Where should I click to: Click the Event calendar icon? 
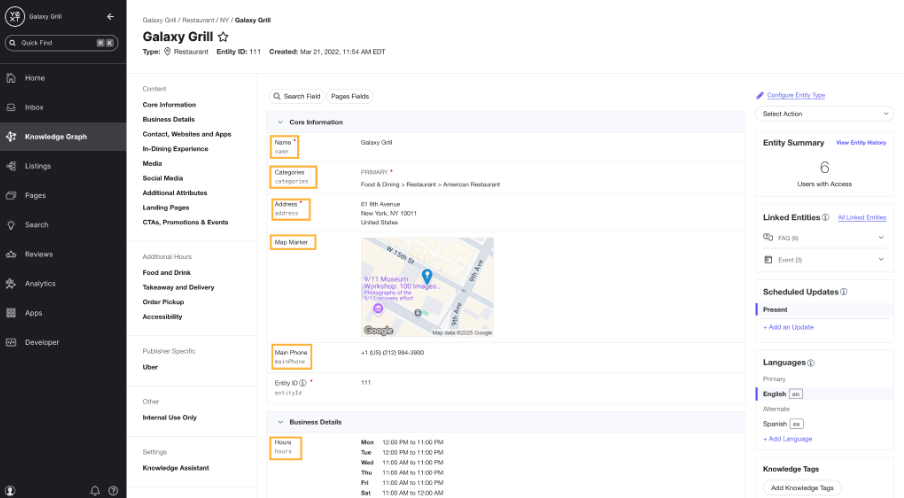[768, 259]
